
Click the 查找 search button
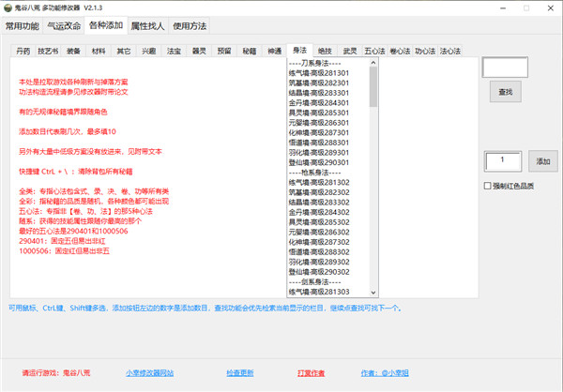click(505, 92)
